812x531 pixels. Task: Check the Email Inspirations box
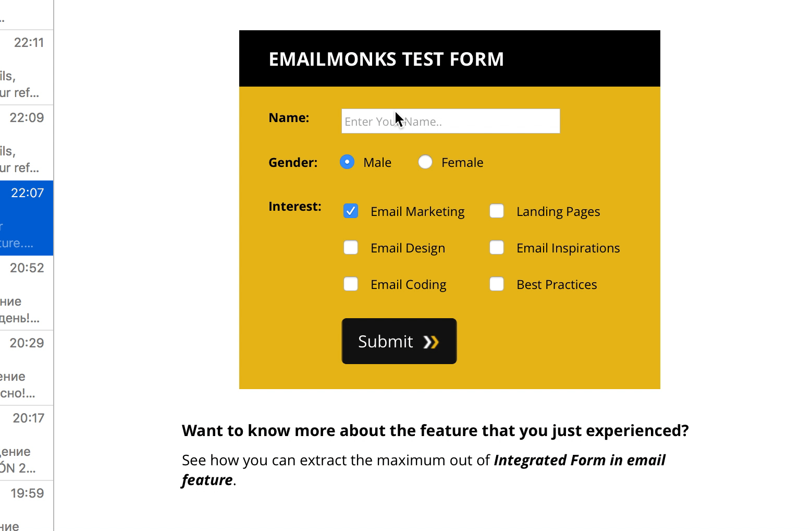click(497, 248)
